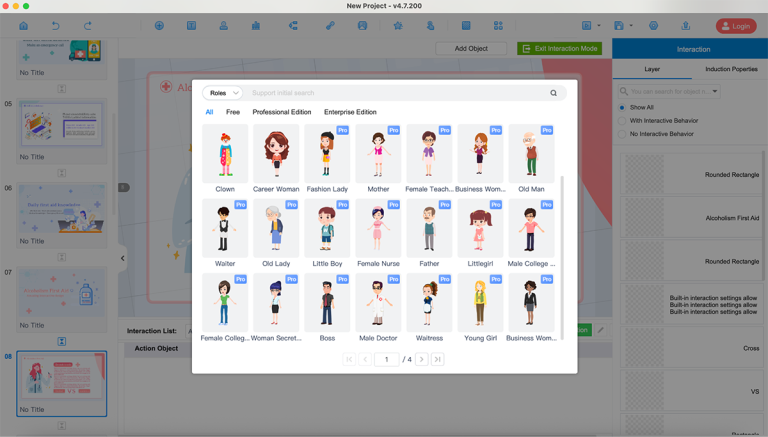Click the export share icon
The width and height of the screenshot is (768, 437).
click(x=686, y=26)
